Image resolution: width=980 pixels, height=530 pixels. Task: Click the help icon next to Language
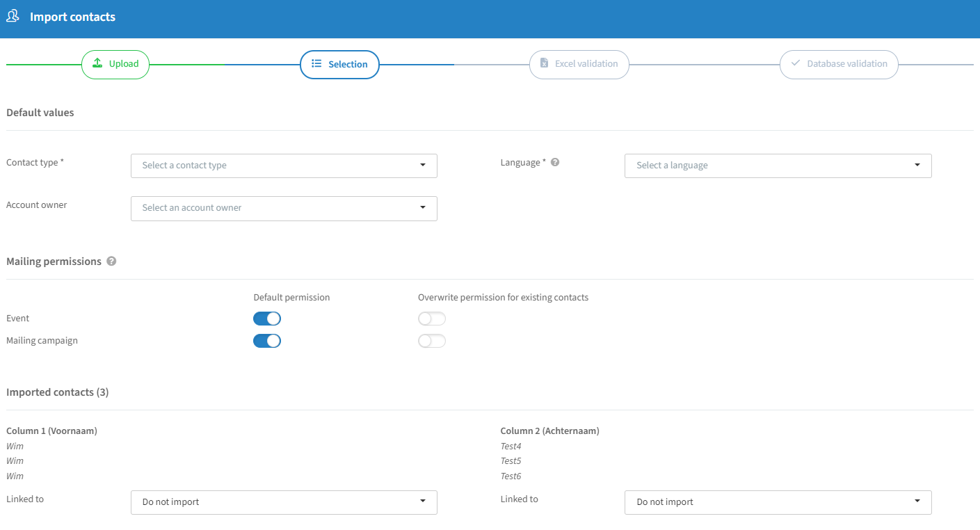555,163
